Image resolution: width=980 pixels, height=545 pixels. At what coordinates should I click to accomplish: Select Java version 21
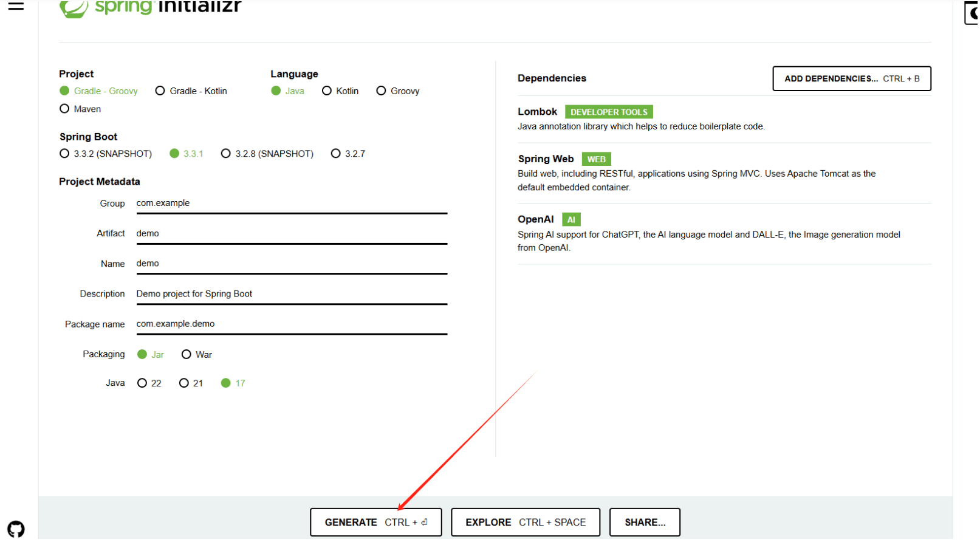click(191, 383)
